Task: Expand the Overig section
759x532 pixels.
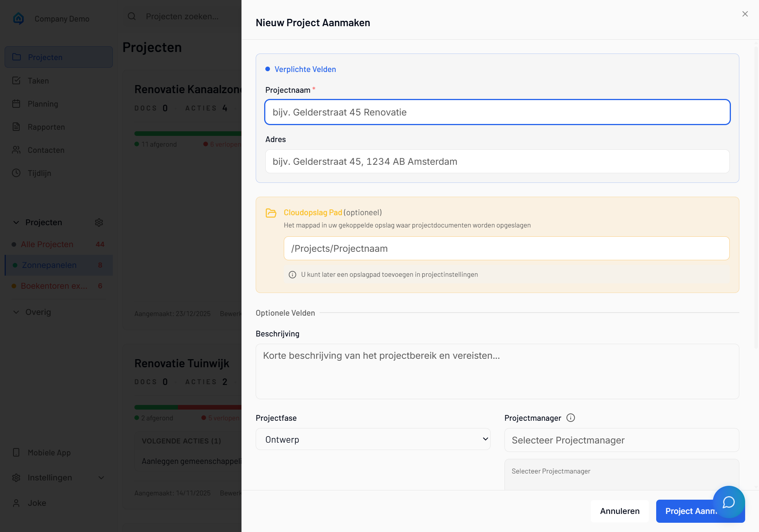Action: (16, 312)
